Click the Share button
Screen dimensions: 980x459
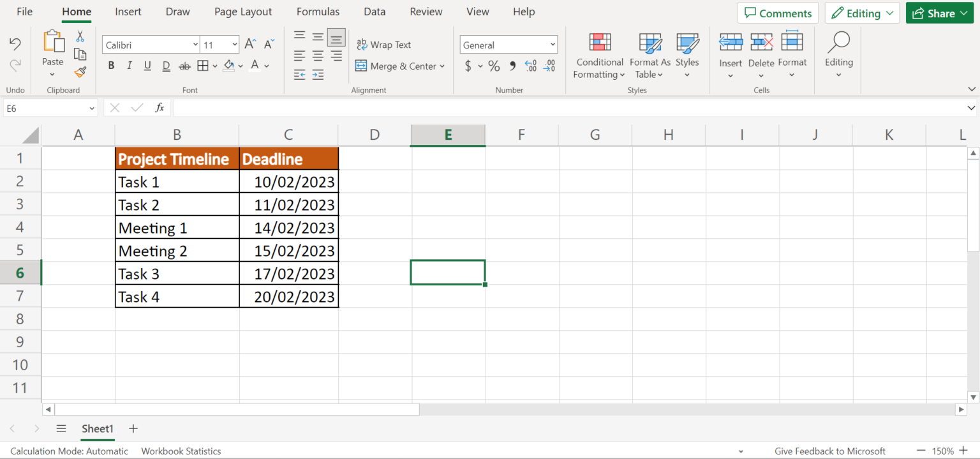click(939, 13)
